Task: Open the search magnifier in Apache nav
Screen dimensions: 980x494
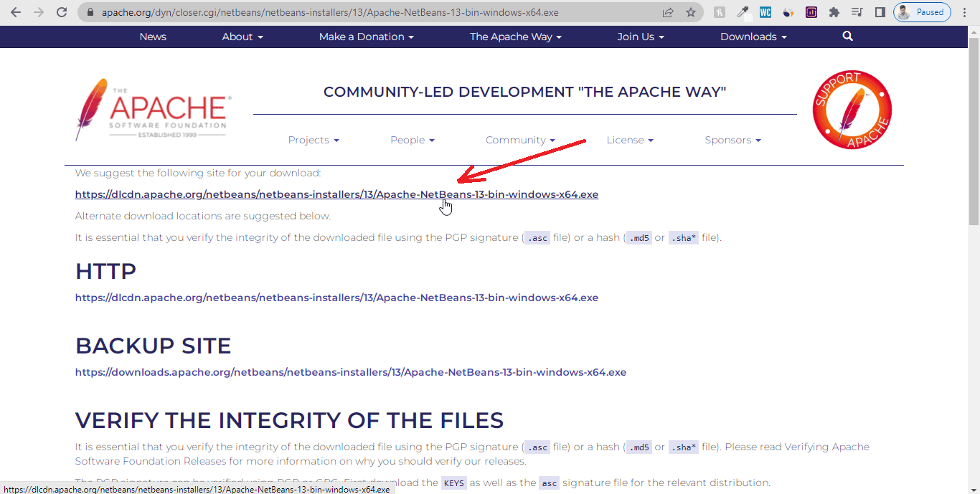Action: [x=847, y=36]
